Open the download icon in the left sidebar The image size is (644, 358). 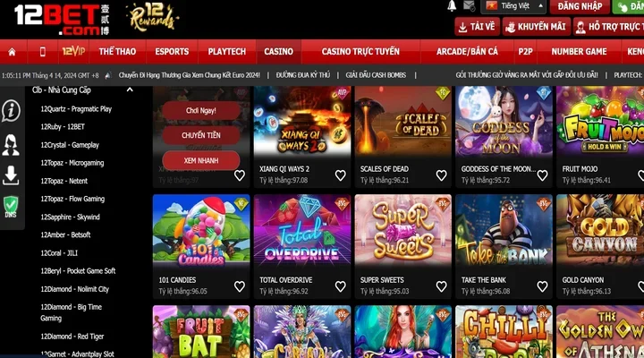(x=11, y=175)
